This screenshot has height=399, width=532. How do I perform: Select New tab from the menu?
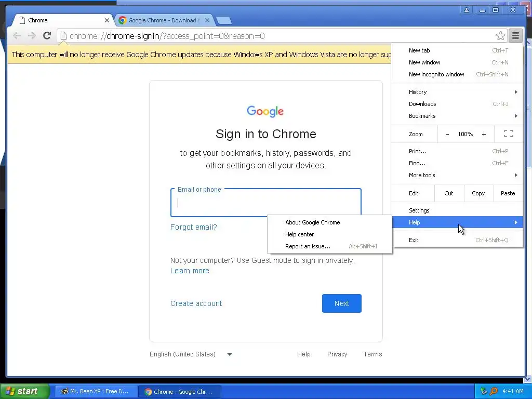point(458,50)
